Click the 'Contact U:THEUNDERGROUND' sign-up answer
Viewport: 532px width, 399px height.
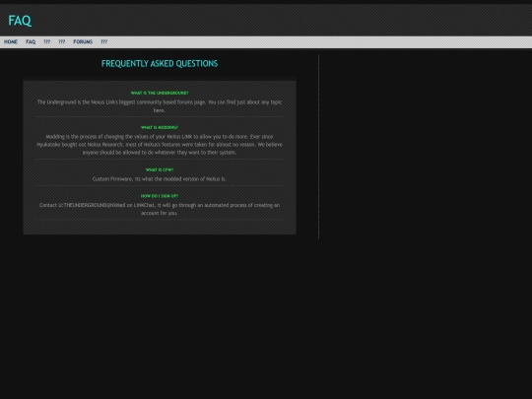(160, 209)
